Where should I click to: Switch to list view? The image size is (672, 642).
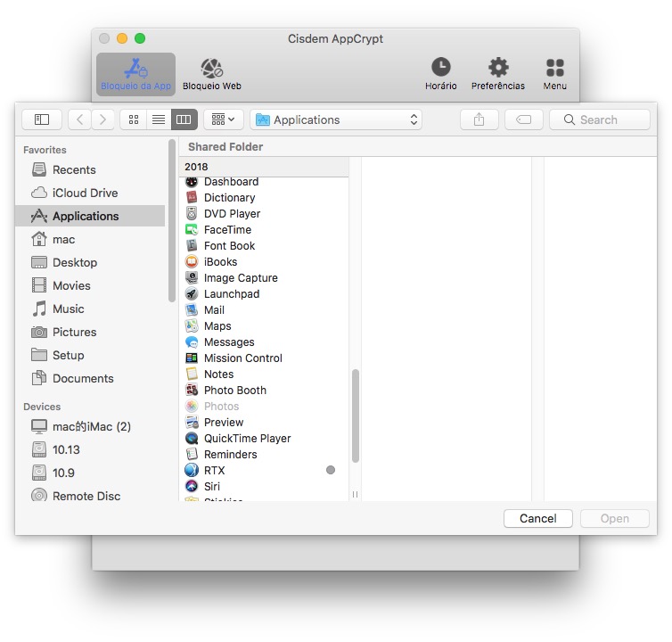pyautogui.click(x=159, y=119)
